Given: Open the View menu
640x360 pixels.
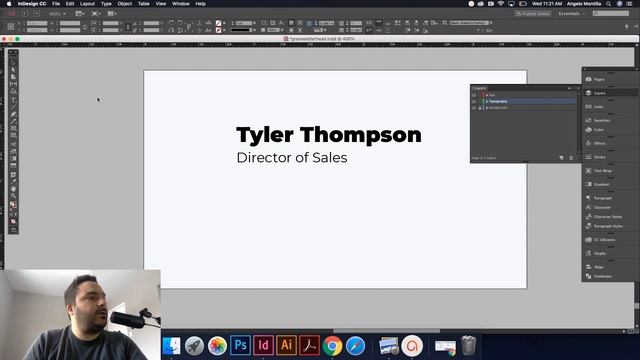Looking at the screenshot, I should (161, 4).
